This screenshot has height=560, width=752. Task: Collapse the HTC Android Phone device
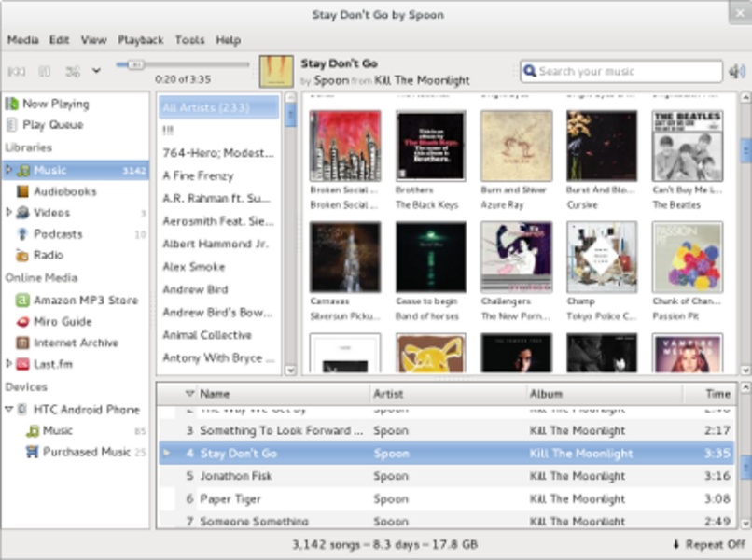point(9,410)
